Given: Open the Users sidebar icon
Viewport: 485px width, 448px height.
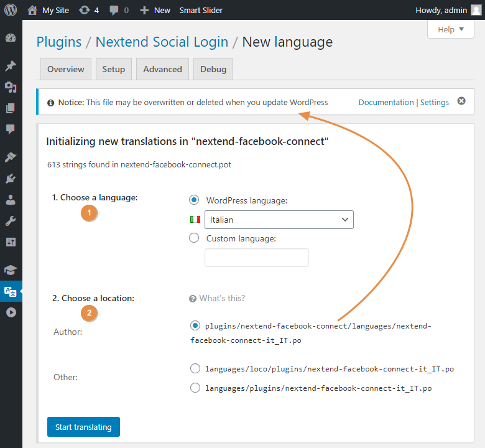Looking at the screenshot, I should point(11,200).
